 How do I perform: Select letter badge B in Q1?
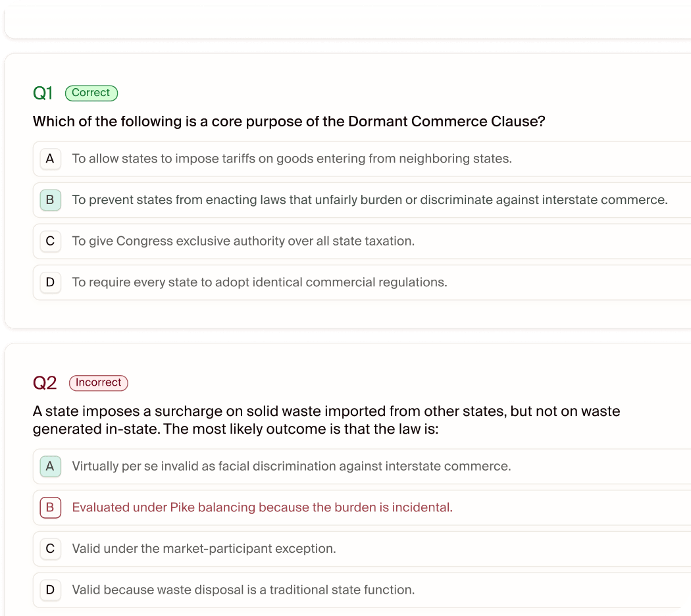[50, 200]
